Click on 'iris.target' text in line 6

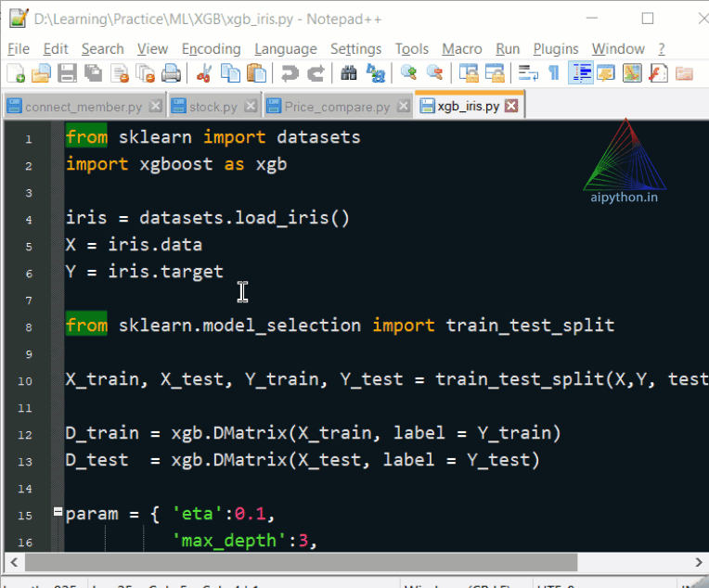[x=165, y=272]
